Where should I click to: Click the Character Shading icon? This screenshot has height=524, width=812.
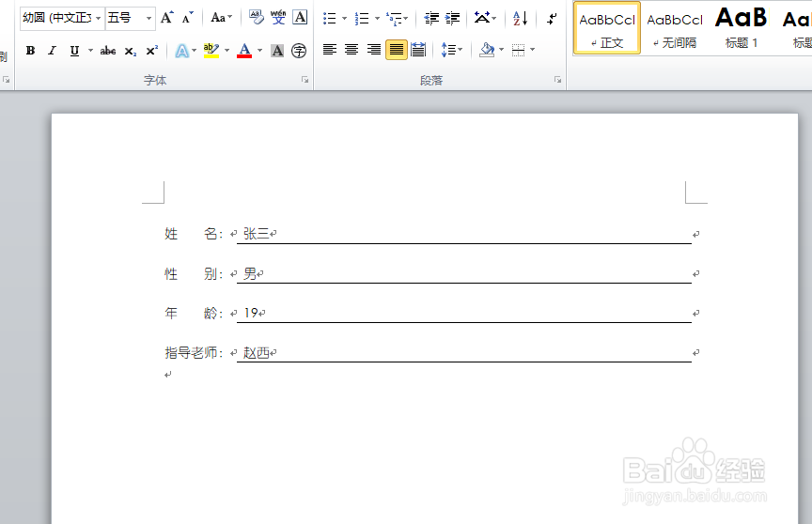[x=277, y=51]
